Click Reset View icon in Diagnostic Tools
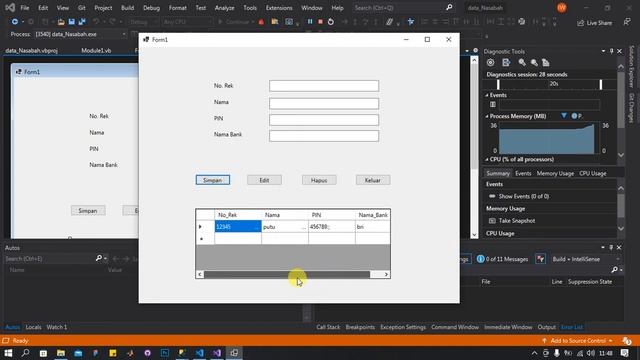640x360 pixels. [x=546, y=62]
